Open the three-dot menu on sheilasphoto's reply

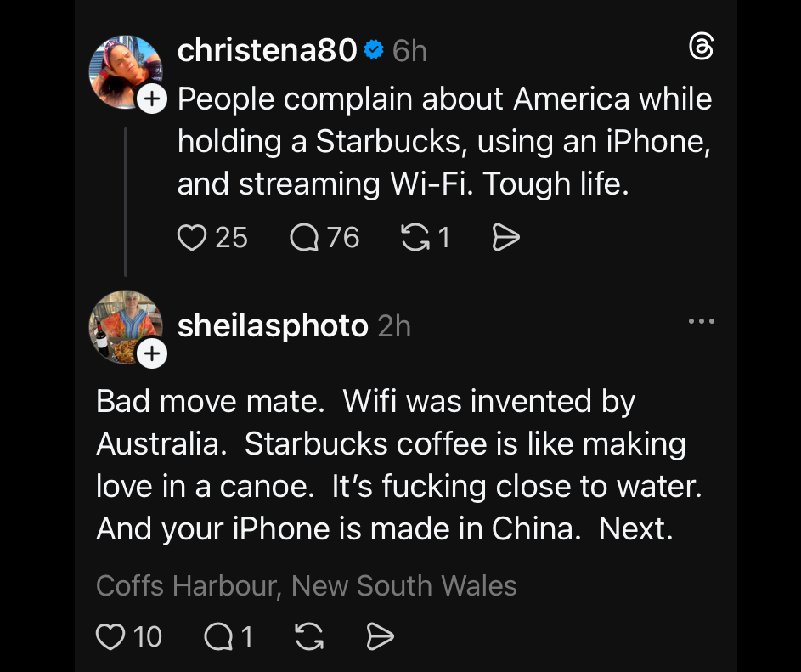[x=701, y=322]
